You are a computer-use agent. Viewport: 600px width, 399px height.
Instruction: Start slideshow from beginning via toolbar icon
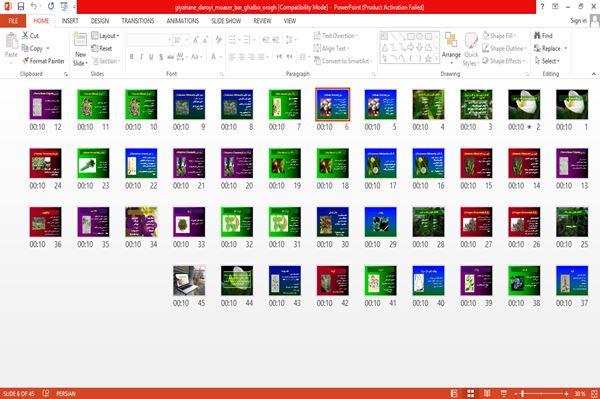click(x=64, y=6)
